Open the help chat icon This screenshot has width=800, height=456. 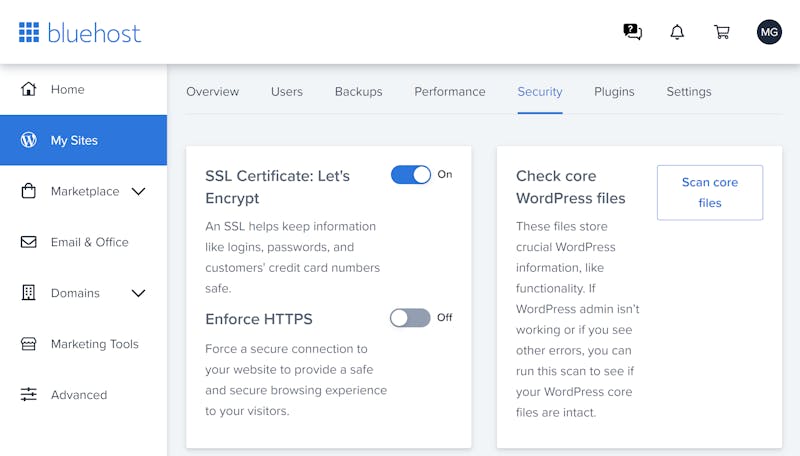tap(633, 32)
